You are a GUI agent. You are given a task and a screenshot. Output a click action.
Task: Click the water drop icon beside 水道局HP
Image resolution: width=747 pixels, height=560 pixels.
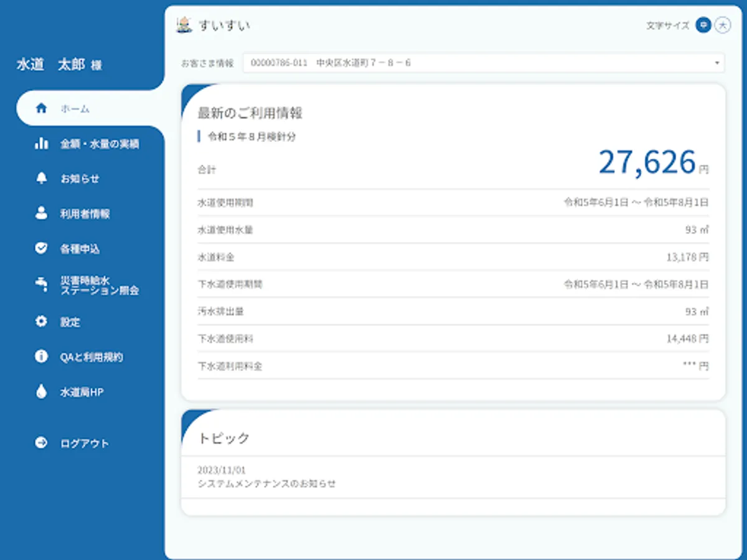pyautogui.click(x=41, y=392)
